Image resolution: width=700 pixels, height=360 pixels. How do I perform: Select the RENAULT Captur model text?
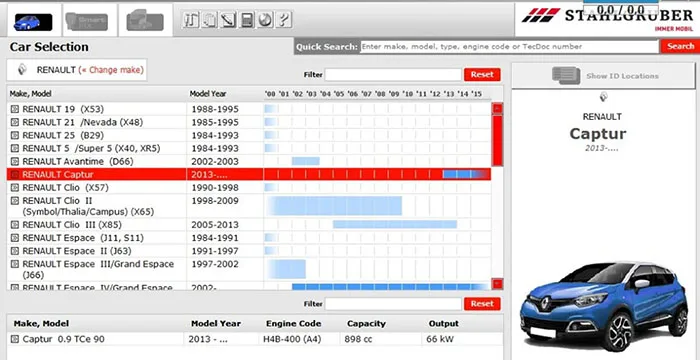coord(58,175)
